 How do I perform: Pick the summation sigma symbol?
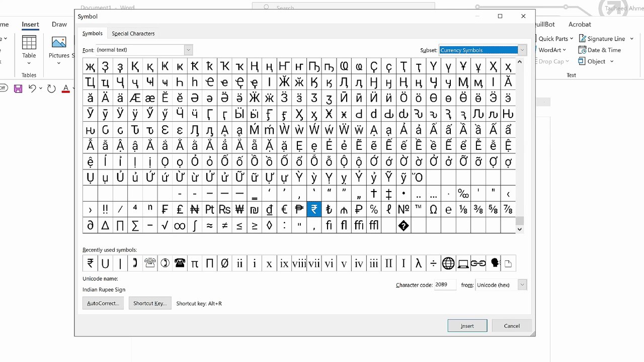click(135, 226)
